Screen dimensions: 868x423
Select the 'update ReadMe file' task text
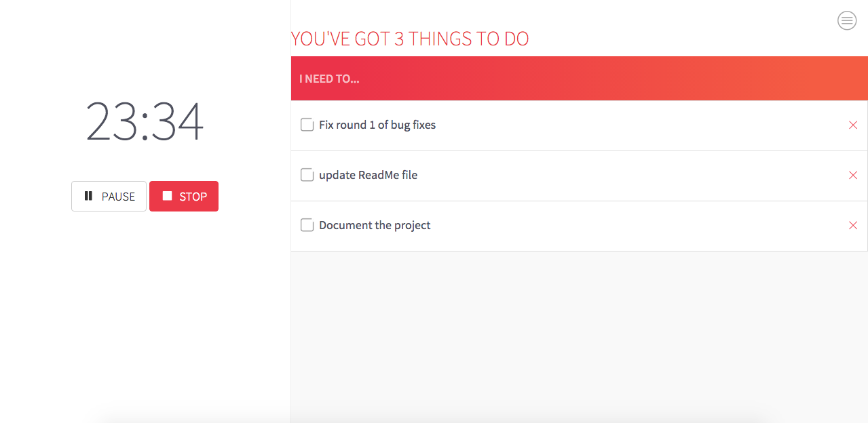[x=369, y=175]
